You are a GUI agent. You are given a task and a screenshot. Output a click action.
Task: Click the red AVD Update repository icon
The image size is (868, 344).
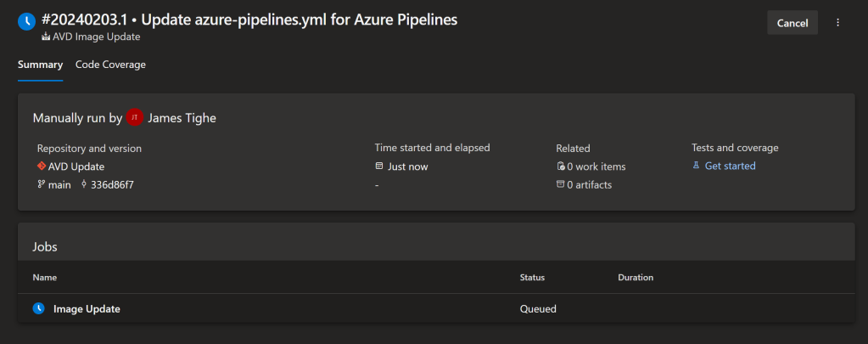click(x=41, y=166)
